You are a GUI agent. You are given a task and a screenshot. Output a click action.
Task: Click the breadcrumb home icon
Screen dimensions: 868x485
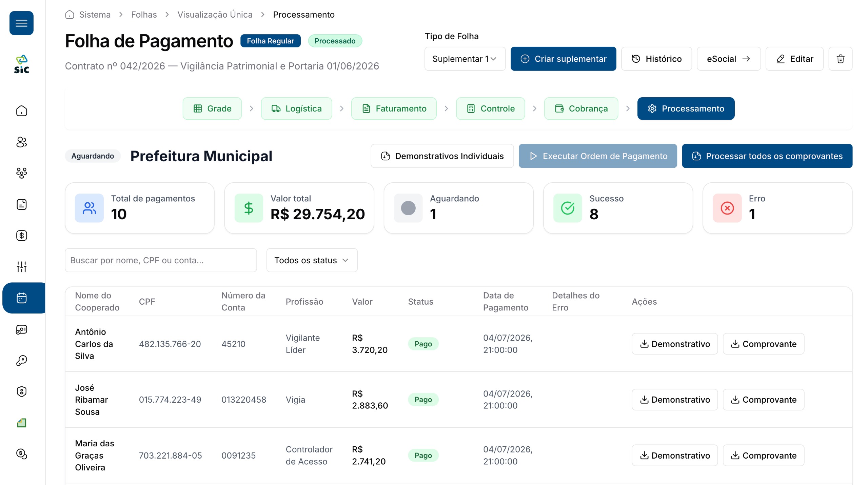[70, 15]
